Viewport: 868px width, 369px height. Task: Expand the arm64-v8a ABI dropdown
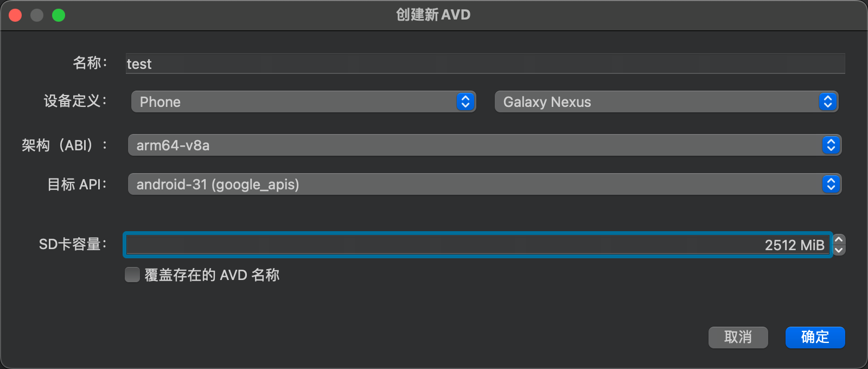484,145
